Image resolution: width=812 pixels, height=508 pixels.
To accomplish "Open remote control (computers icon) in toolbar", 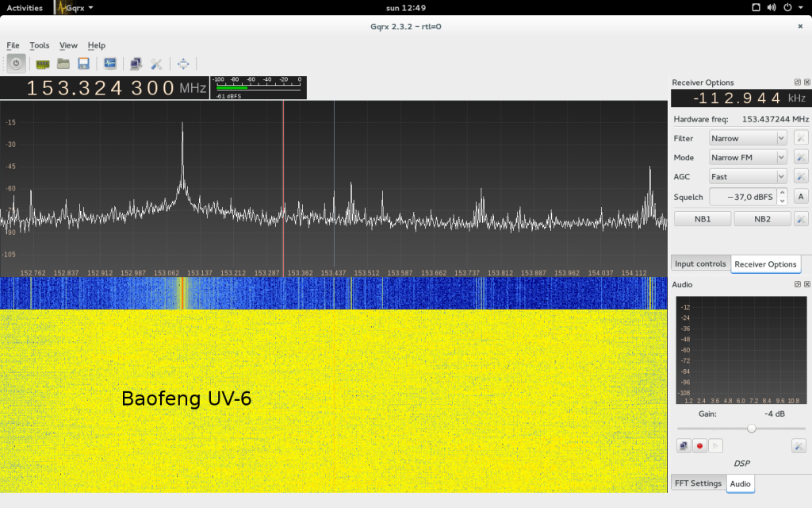I will [x=136, y=63].
